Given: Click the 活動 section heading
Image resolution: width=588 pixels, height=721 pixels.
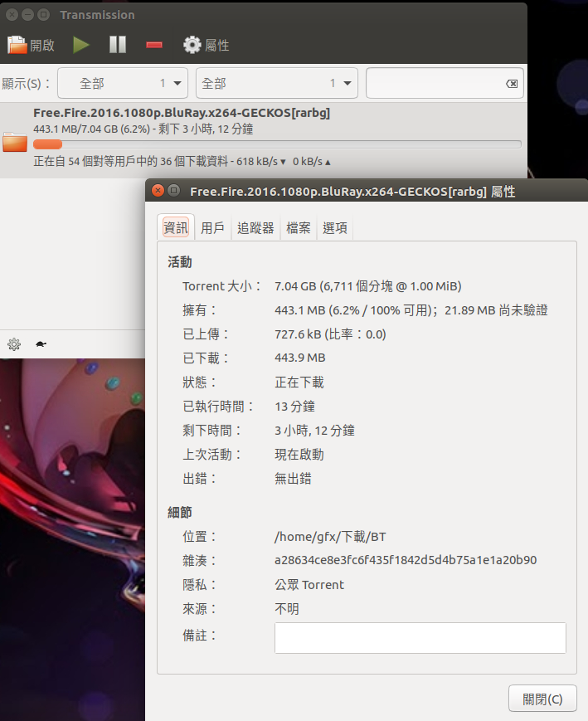Looking at the screenshot, I should [180, 262].
